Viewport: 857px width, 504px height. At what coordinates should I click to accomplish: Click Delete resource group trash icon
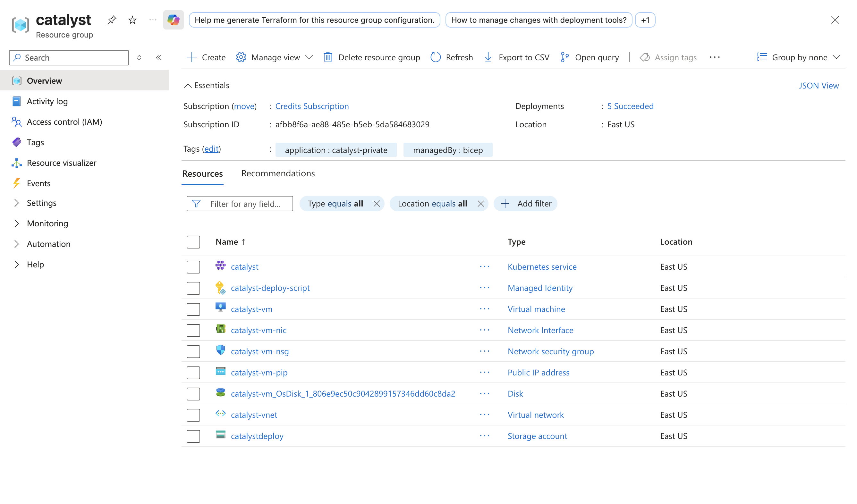tap(328, 57)
